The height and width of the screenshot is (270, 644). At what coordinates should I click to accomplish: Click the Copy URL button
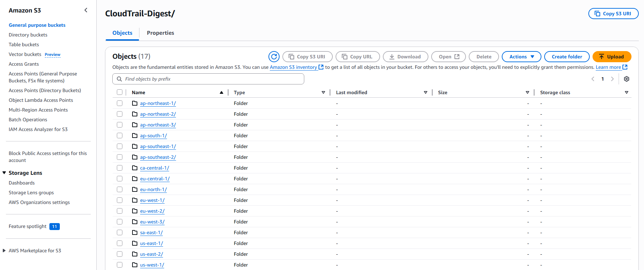(357, 57)
